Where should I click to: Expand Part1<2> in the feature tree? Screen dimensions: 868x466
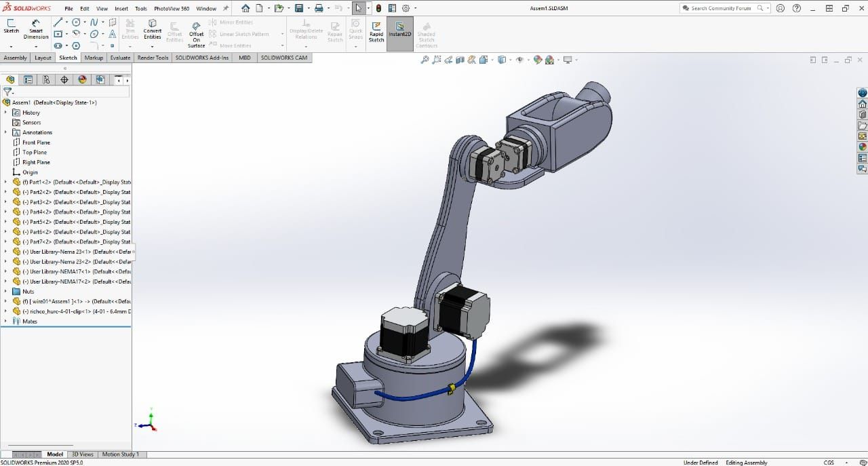pyautogui.click(x=5, y=182)
